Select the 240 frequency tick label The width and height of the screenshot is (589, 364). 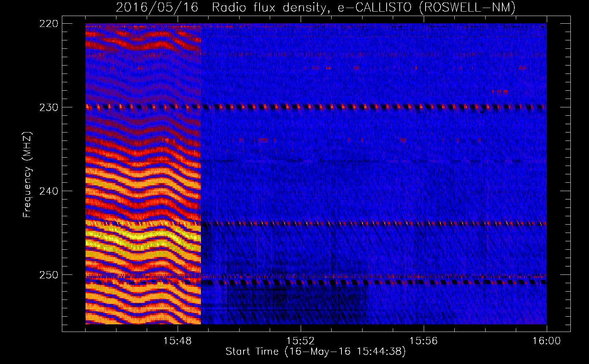pyautogui.click(x=48, y=191)
